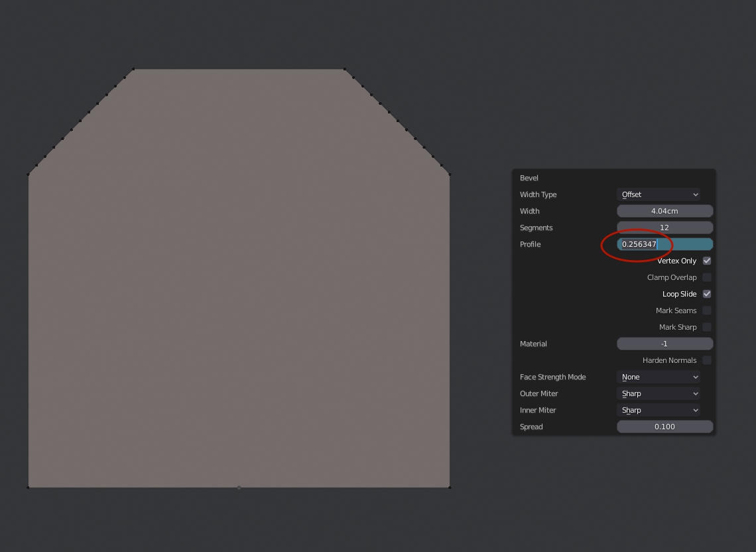Click the Bevel panel title
The image size is (756, 552).
pos(529,178)
